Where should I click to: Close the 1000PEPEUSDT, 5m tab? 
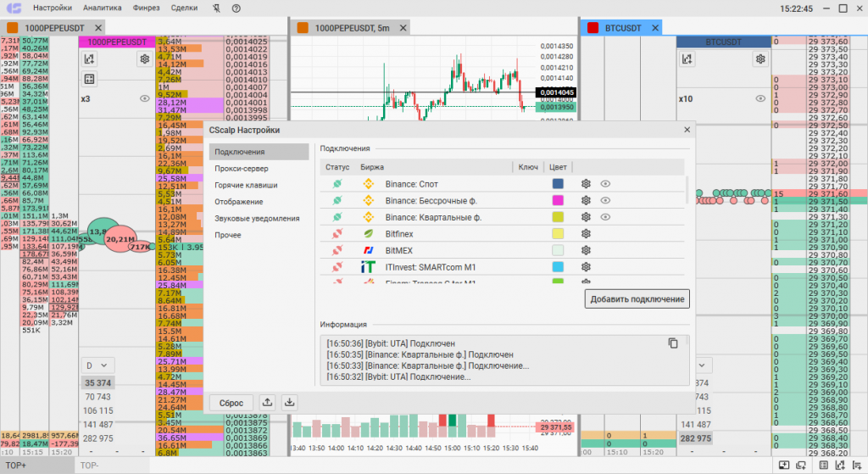(403, 28)
